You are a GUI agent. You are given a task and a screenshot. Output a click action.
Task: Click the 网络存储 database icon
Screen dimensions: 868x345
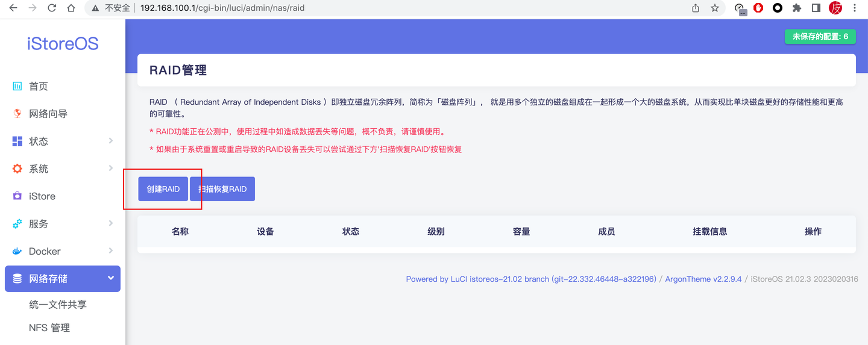point(17,279)
